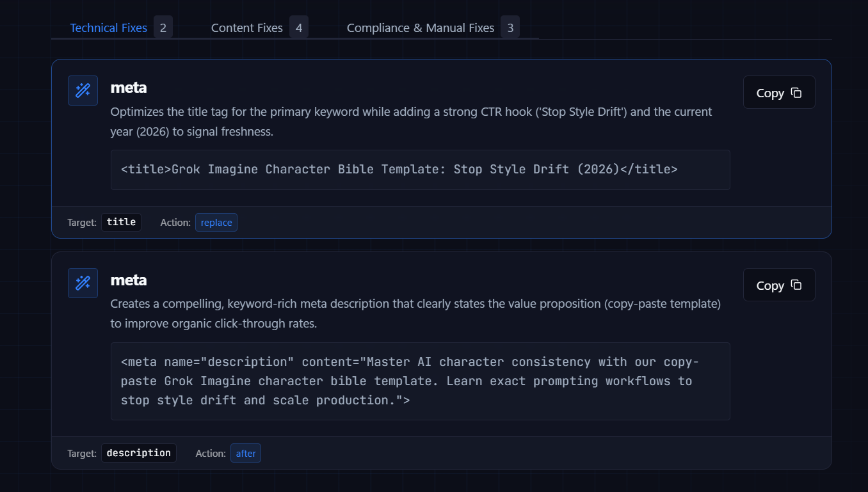
Task: Click the 'Target:' label beside title chip
Action: click(82, 223)
